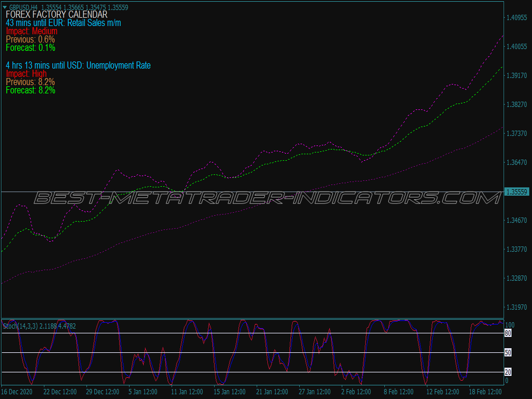This screenshot has width=532, height=399.
Task: Click the '22 Dec 12:00' time axis label
Action: pos(60,392)
